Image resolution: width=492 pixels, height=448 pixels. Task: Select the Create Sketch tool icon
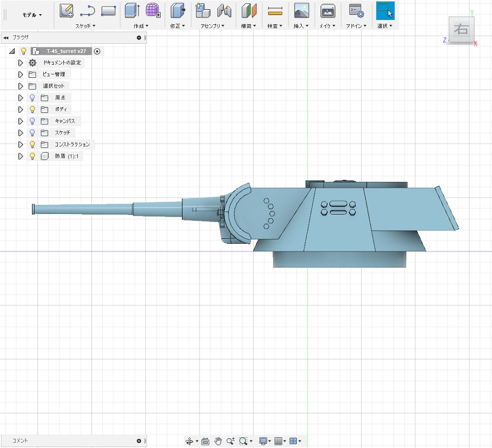click(x=67, y=10)
